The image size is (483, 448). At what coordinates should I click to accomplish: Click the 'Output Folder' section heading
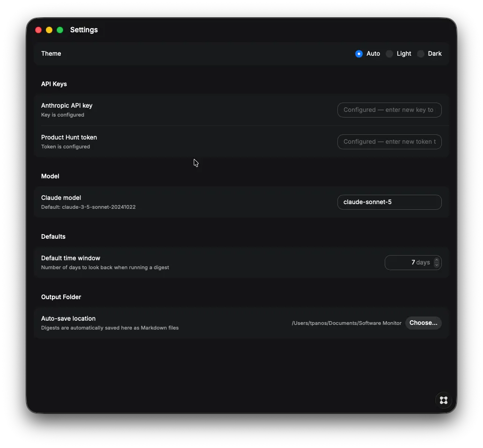click(x=61, y=297)
